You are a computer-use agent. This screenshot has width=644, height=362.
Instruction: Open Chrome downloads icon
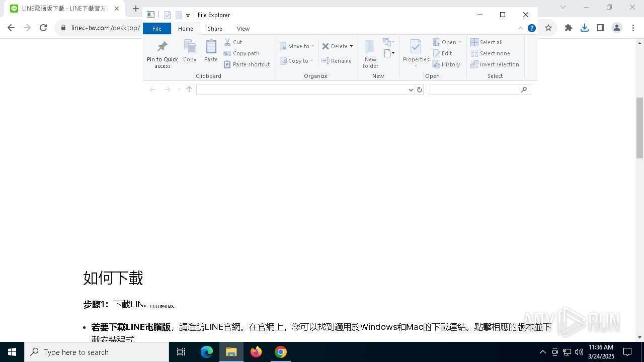(585, 28)
